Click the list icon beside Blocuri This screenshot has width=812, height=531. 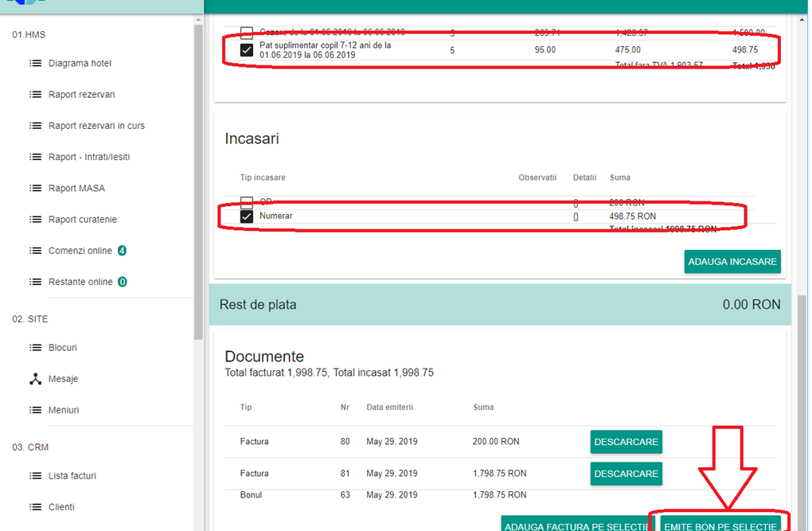coord(35,348)
